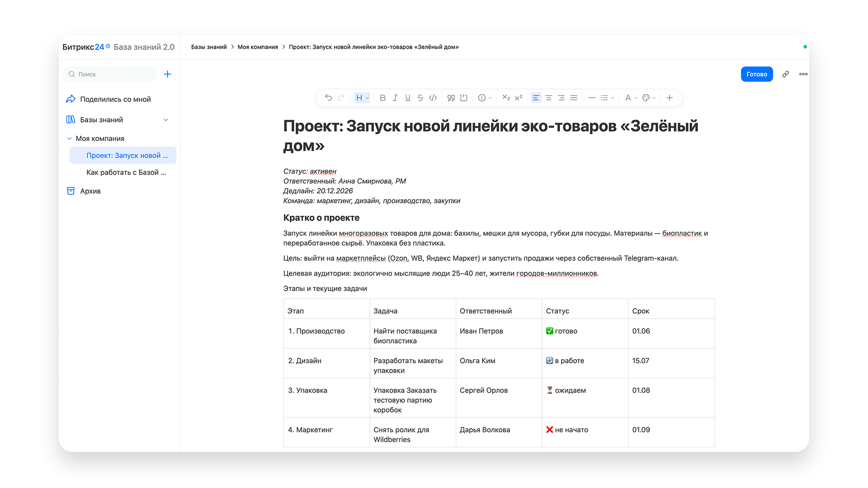This screenshot has height=488, width=868.
Task: Copy the page link
Action: click(x=786, y=74)
